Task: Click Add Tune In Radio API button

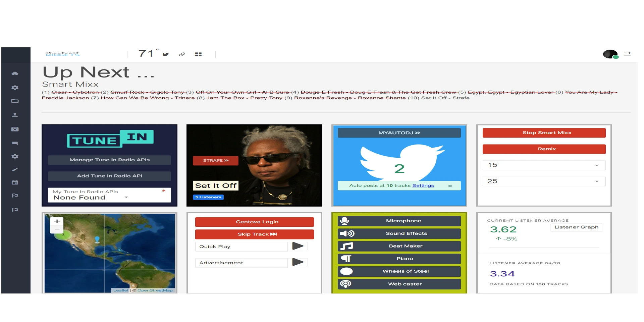Action: click(x=109, y=176)
